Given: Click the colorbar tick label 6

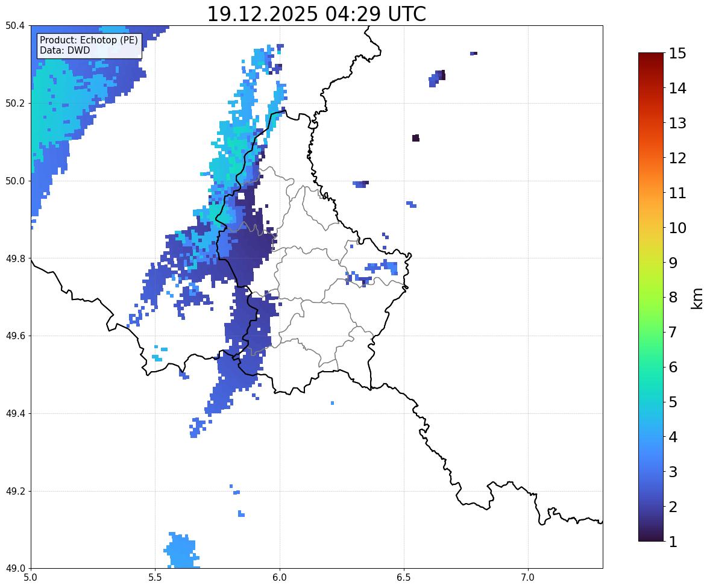Looking at the screenshot, I should point(673,367).
